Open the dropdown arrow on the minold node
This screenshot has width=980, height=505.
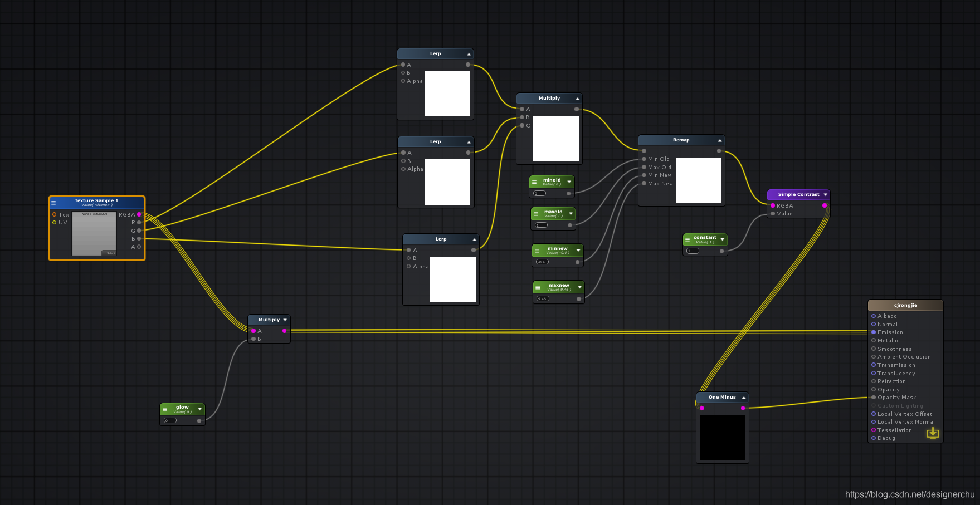click(569, 182)
